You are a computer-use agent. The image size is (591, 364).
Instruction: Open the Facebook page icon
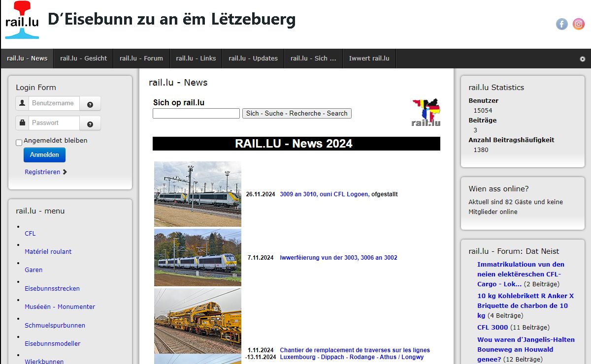click(562, 24)
